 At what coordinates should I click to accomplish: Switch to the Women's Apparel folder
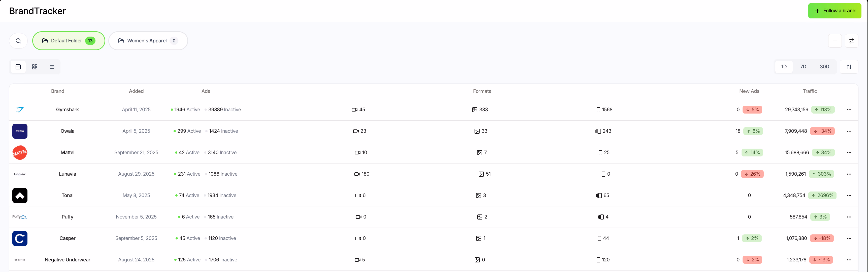[x=148, y=40]
